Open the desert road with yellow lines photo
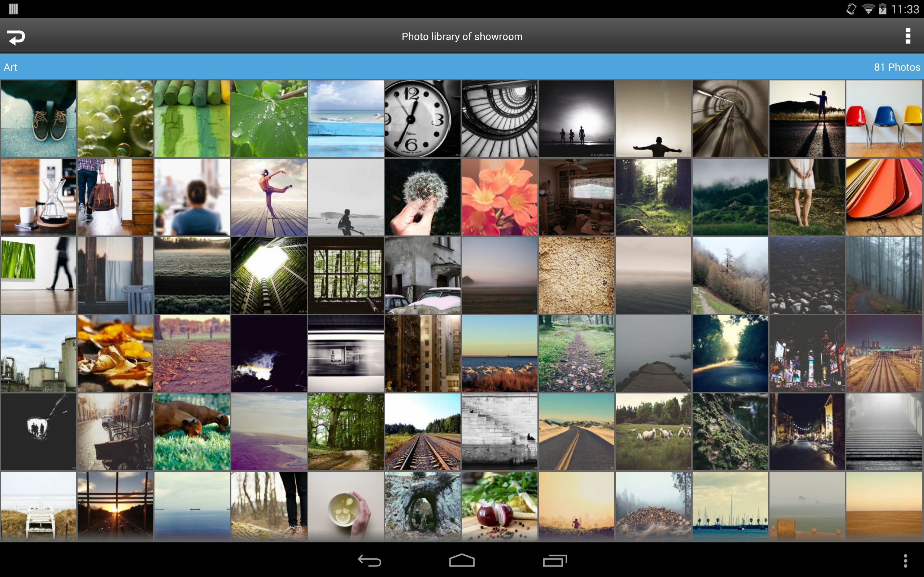The height and width of the screenshot is (577, 924). [x=576, y=432]
